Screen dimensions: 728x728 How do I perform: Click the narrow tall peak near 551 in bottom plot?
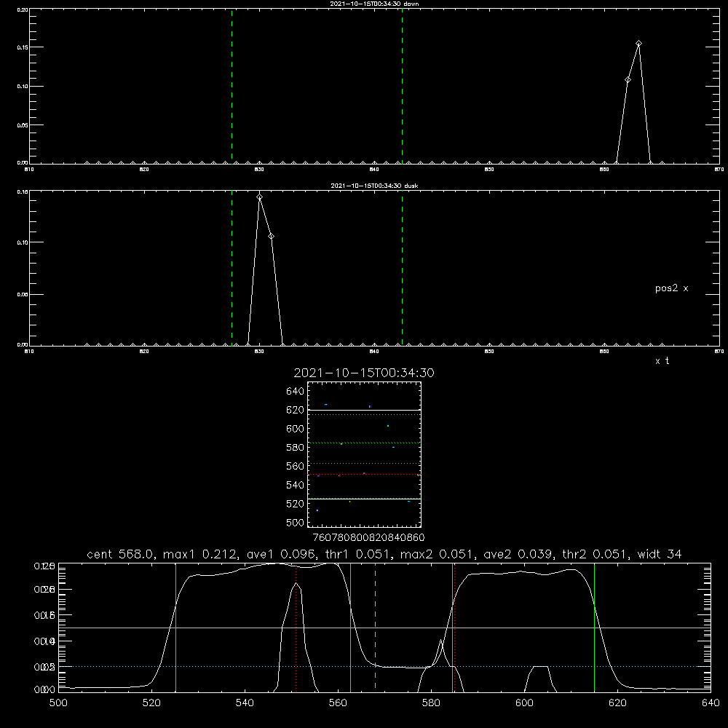coord(296,584)
